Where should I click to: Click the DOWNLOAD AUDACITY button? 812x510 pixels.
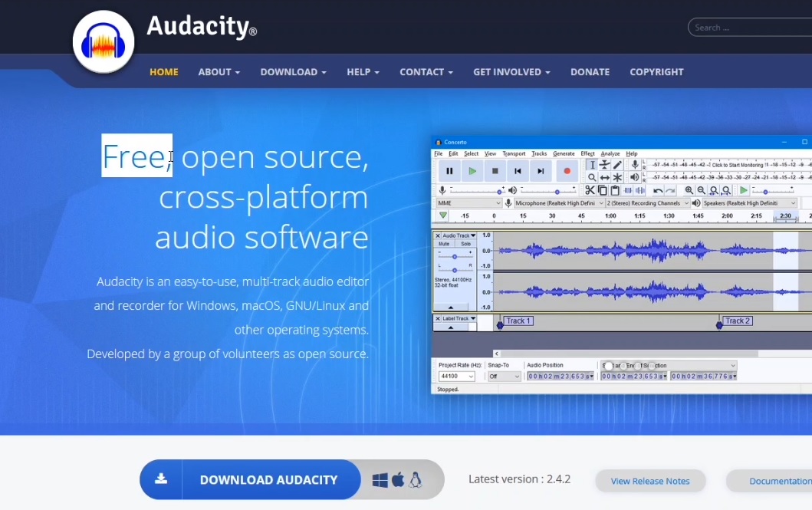[x=250, y=479]
